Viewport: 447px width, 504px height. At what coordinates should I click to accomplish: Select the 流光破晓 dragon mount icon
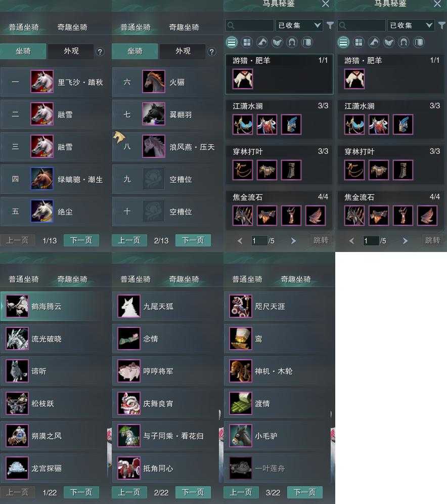point(17,339)
